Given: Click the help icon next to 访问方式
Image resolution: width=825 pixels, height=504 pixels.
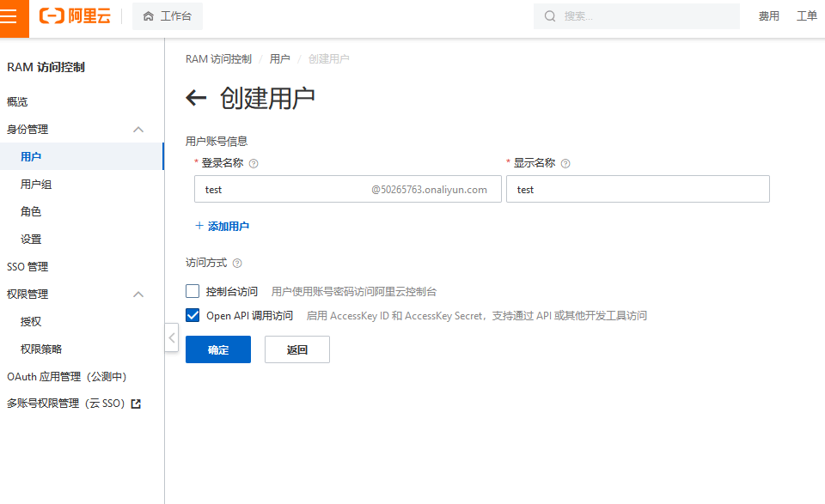Looking at the screenshot, I should click(x=237, y=264).
